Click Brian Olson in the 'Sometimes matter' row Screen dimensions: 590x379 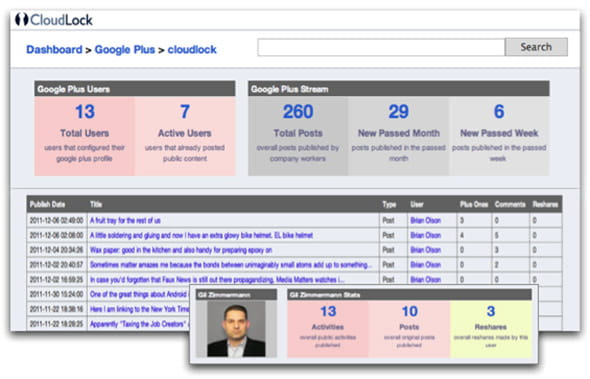[x=426, y=265]
